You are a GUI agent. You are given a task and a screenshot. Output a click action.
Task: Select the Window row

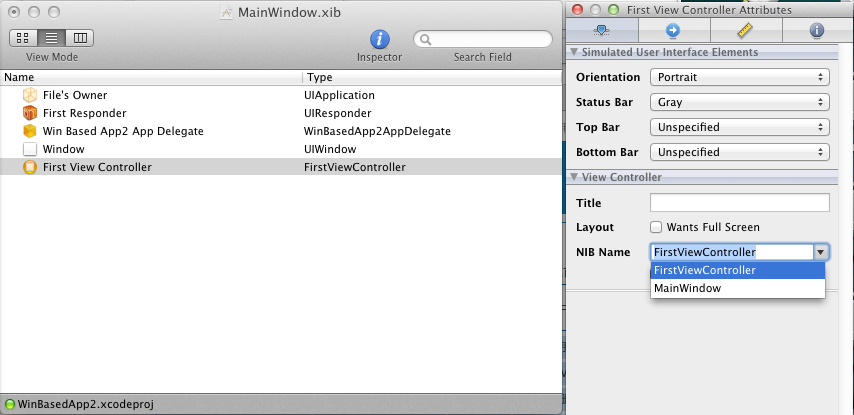point(280,149)
